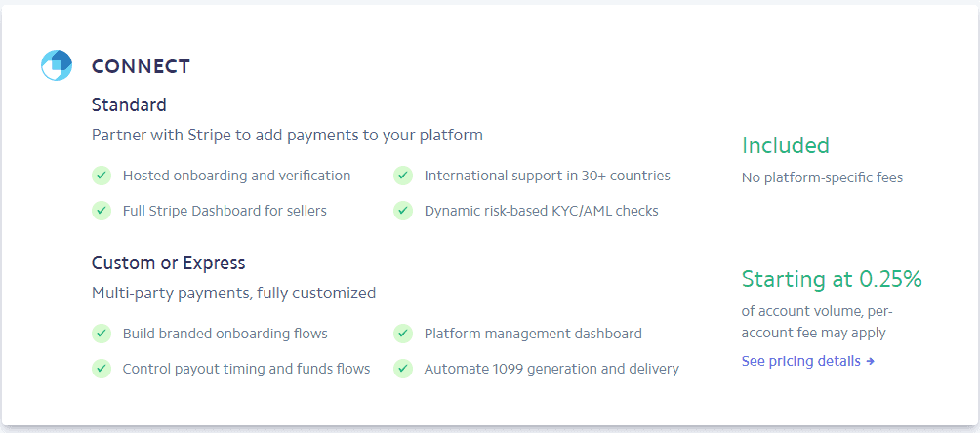The height and width of the screenshot is (433, 980).
Task: Click checkmark beside Build branded onboarding flows
Action: point(101,334)
